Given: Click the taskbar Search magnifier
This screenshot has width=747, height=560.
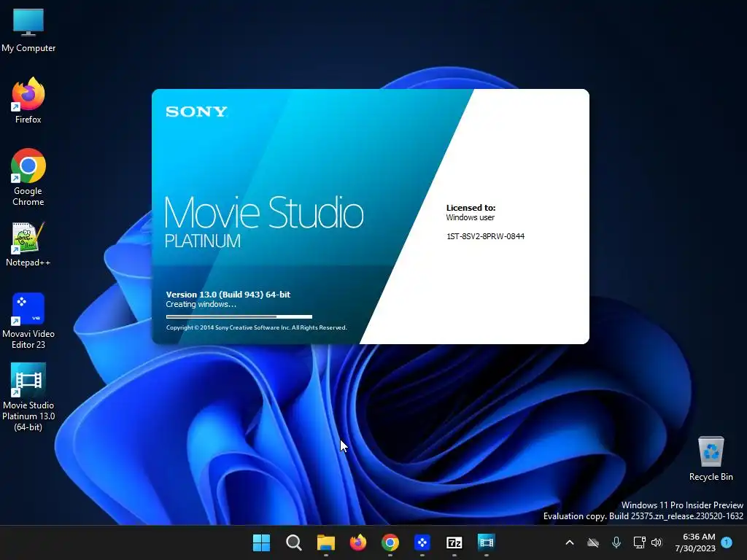Looking at the screenshot, I should 293,542.
